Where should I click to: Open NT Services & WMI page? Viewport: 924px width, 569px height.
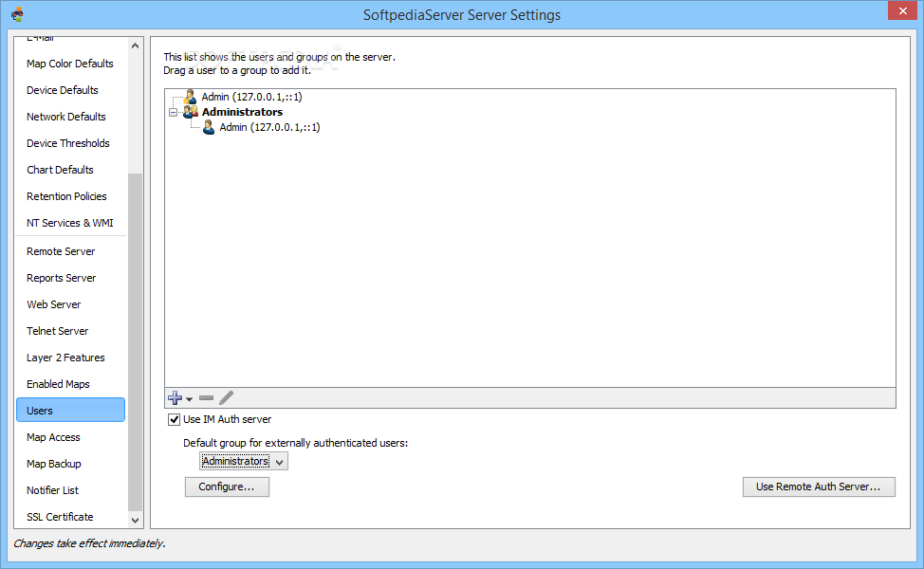tap(70, 223)
